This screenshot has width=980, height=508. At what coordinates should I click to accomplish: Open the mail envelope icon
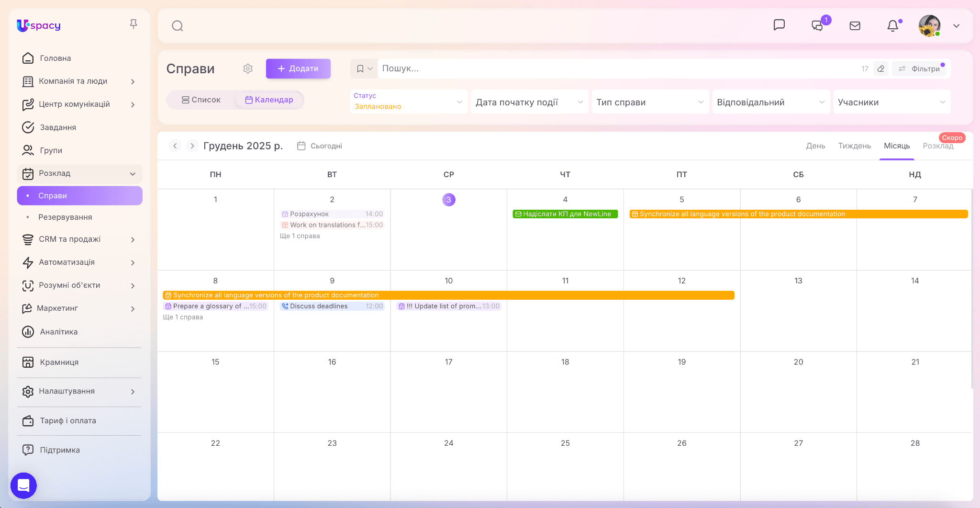tap(855, 26)
